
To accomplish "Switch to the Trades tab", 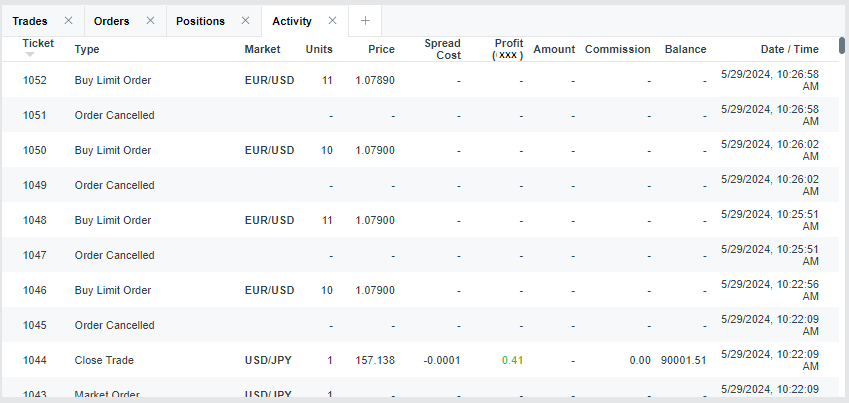I will 30,21.
